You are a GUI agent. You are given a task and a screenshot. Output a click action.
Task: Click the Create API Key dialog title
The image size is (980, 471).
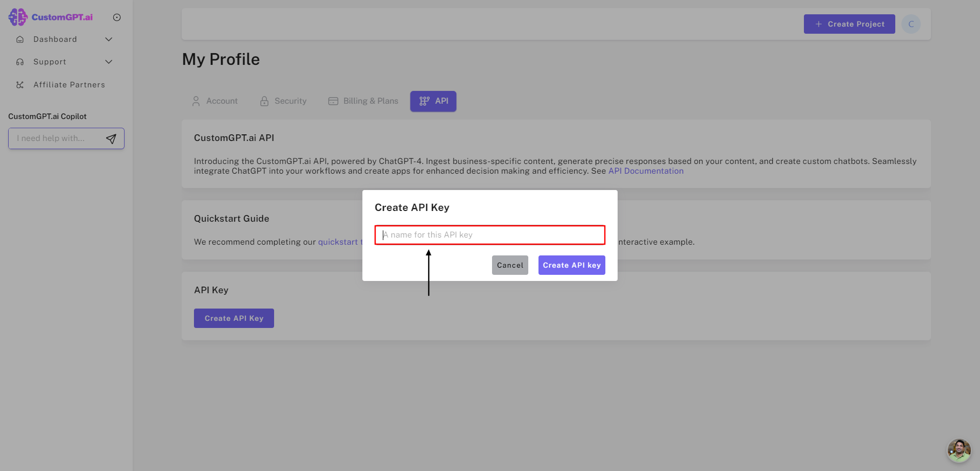[x=412, y=207]
